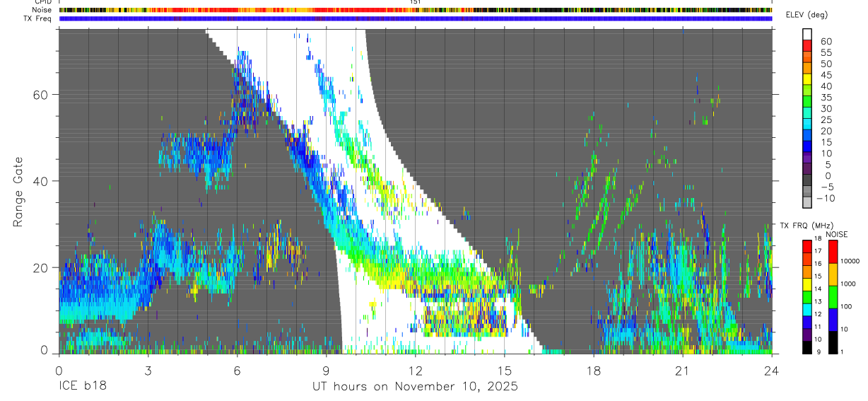
Task: Click the '10000' value on the NOISE scale
Action: tap(850, 261)
